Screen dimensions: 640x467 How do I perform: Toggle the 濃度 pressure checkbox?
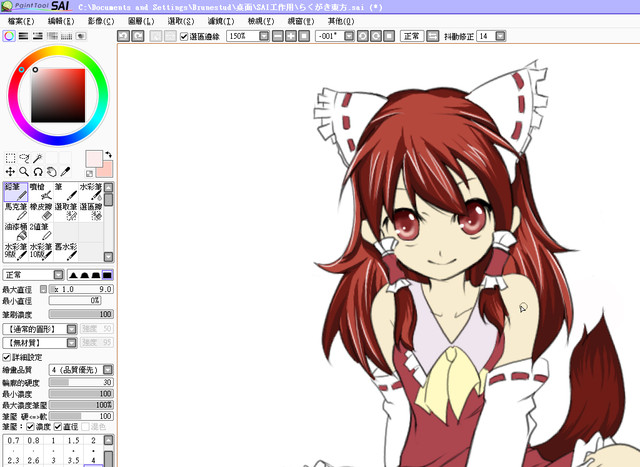point(30,427)
